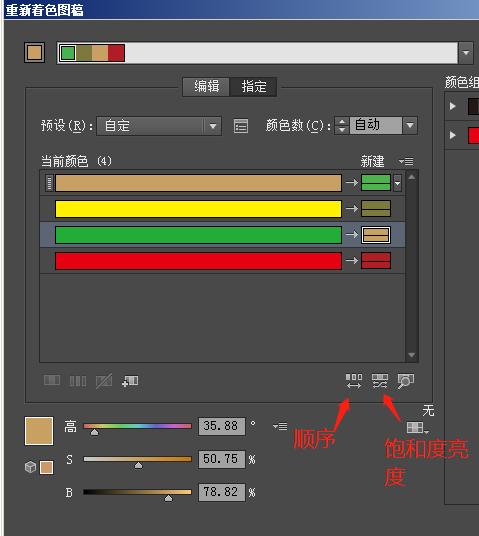Image resolution: width=479 pixels, height=536 pixels.
Task: Click the saturation S slider track
Action: tap(137, 459)
